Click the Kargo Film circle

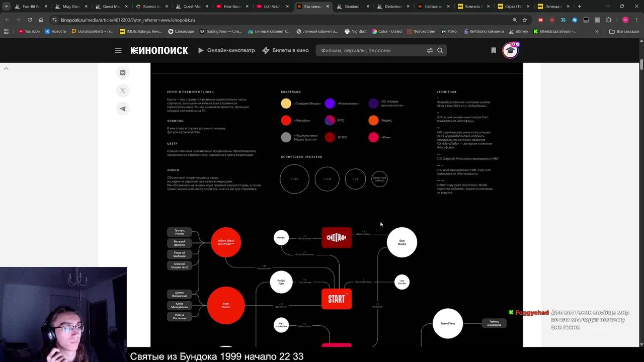(x=281, y=282)
